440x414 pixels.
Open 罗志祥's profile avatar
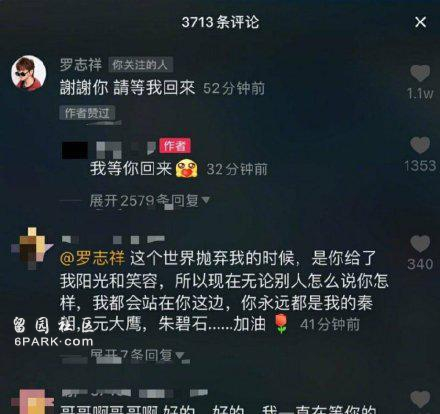(x=28, y=72)
